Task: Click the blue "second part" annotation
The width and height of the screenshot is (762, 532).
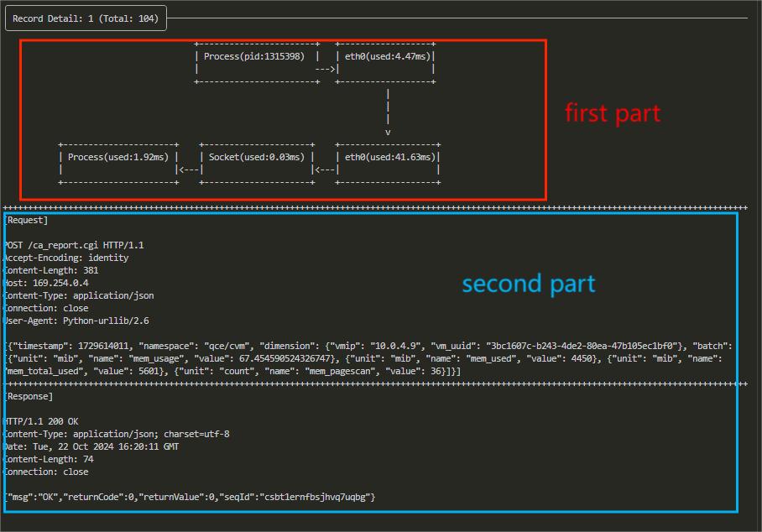Action: click(528, 284)
